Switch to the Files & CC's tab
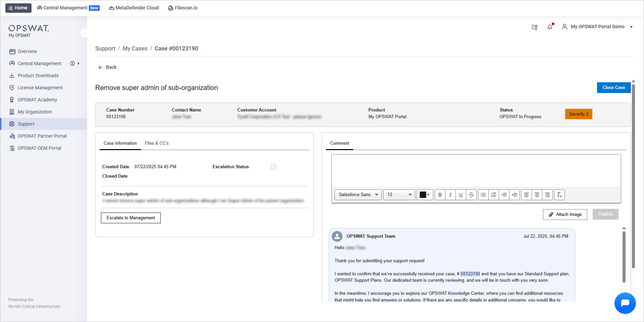 pyautogui.click(x=157, y=143)
